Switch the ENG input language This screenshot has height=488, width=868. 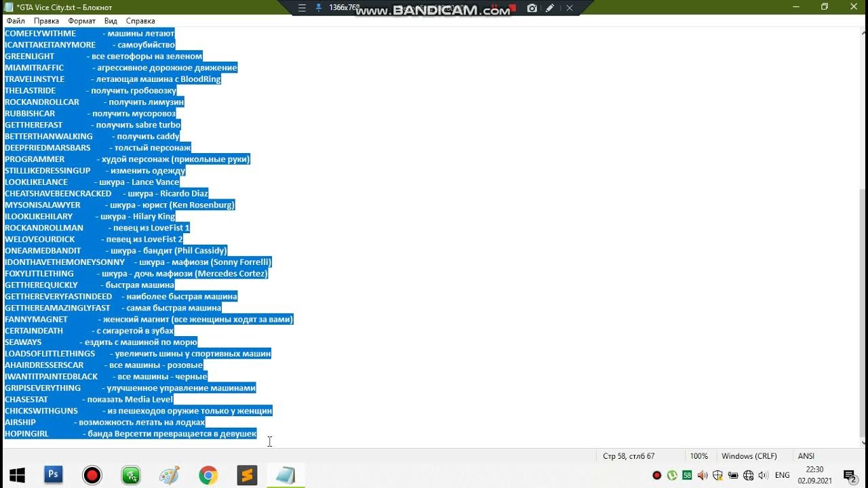coord(782,475)
